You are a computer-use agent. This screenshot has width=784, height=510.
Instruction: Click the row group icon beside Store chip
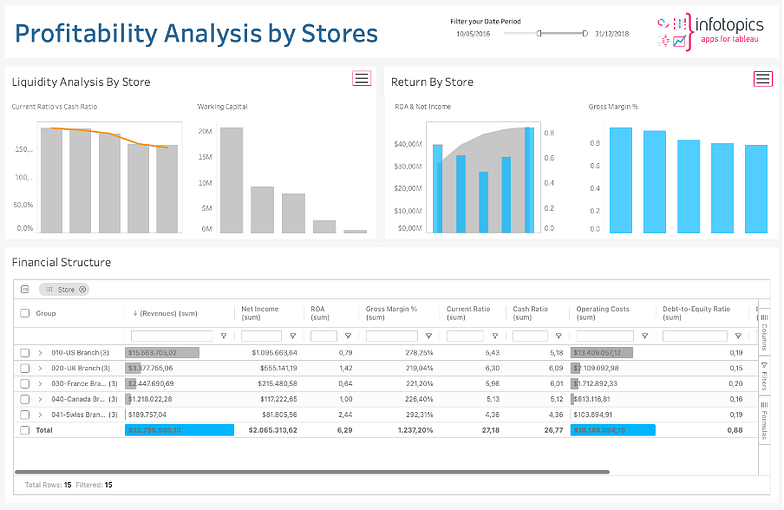coord(25,290)
